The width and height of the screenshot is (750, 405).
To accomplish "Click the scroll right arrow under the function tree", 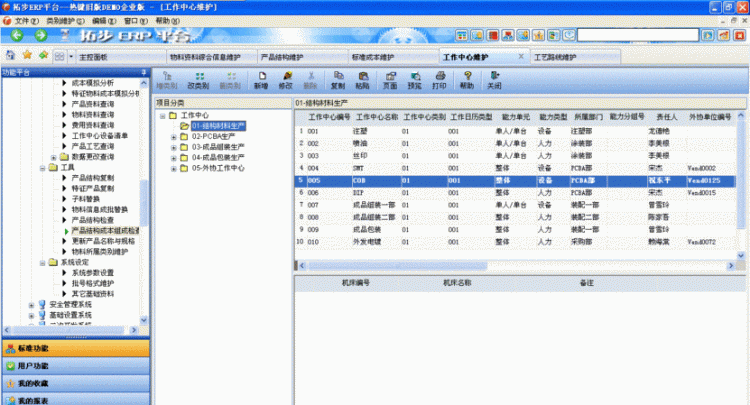I will tap(133, 330).
